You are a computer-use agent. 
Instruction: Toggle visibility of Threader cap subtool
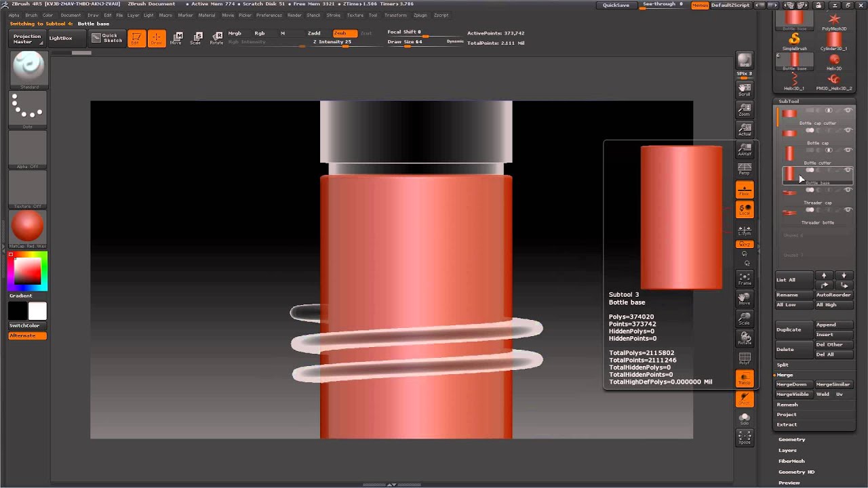point(848,190)
